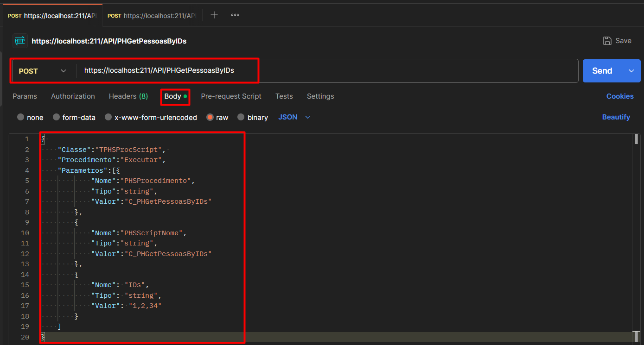
Task: Click the "PHSScriptNome" value on line 10
Action: click(151, 233)
